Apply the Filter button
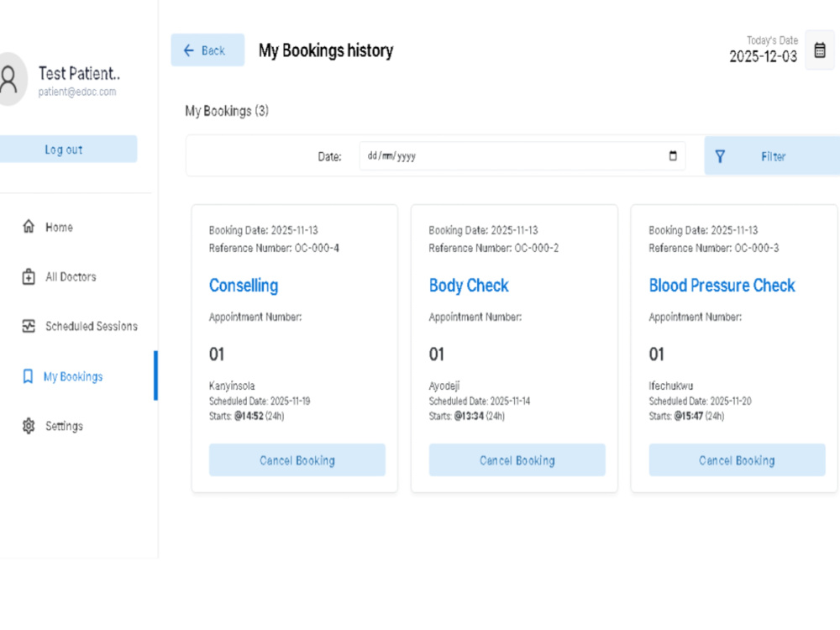This screenshot has height=630, width=840. (x=772, y=156)
